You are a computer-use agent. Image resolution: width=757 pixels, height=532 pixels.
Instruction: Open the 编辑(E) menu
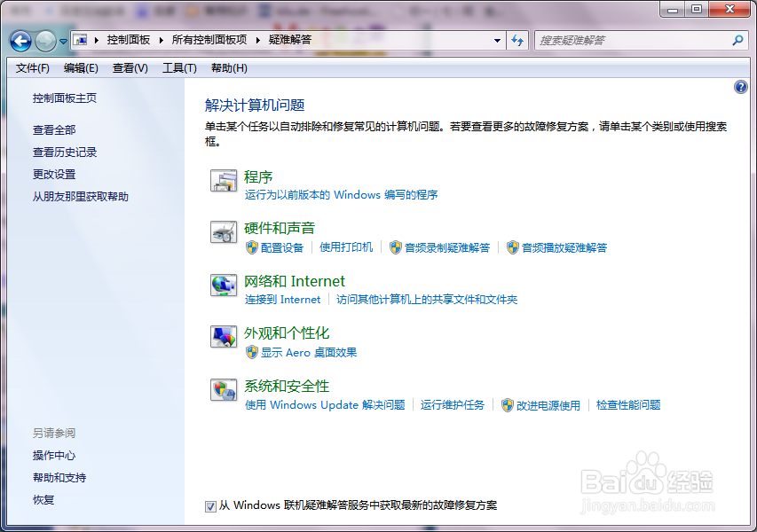[81, 68]
